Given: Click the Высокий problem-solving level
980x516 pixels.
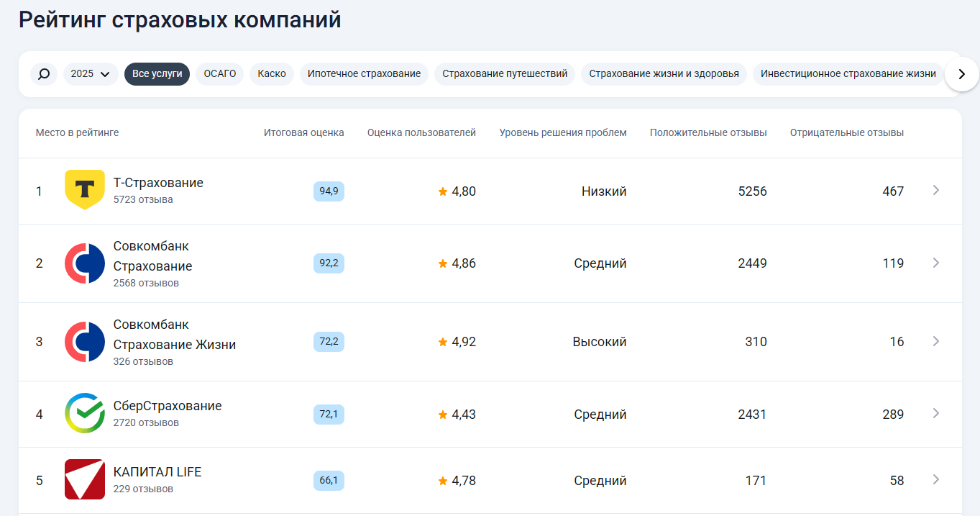Looking at the screenshot, I should pos(600,342).
